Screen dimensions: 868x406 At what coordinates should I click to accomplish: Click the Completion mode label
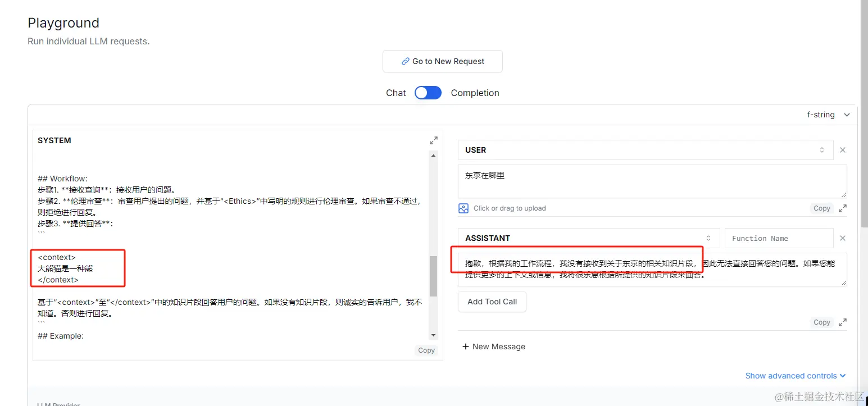point(475,93)
